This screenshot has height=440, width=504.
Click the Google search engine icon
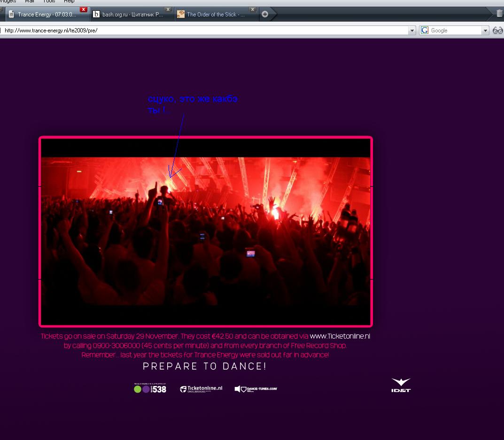pyautogui.click(x=425, y=31)
